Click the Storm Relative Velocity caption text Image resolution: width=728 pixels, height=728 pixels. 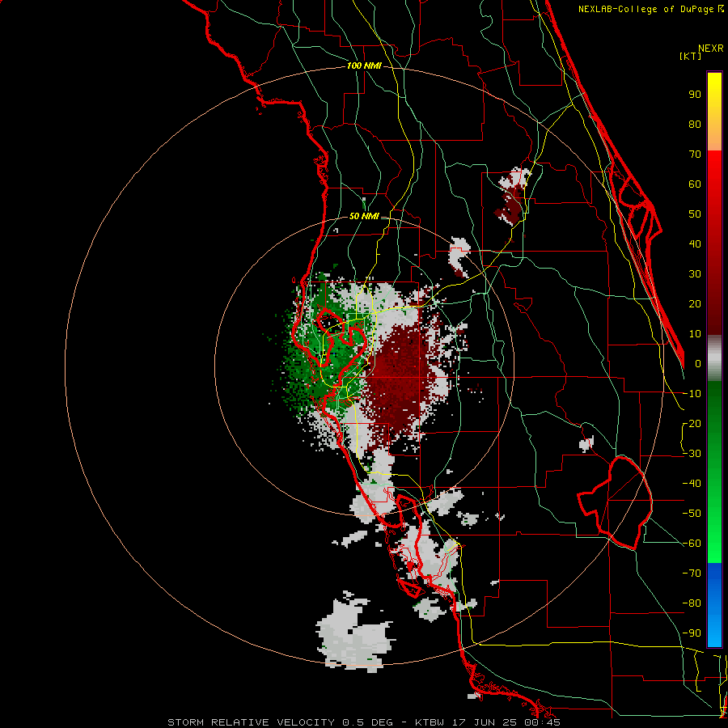(x=363, y=722)
